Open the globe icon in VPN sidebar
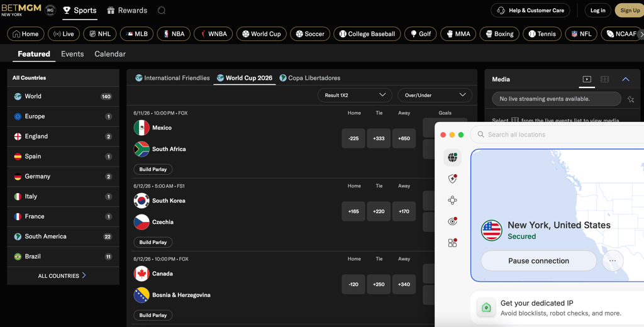Viewport: 644px width, 327px height. tap(452, 157)
